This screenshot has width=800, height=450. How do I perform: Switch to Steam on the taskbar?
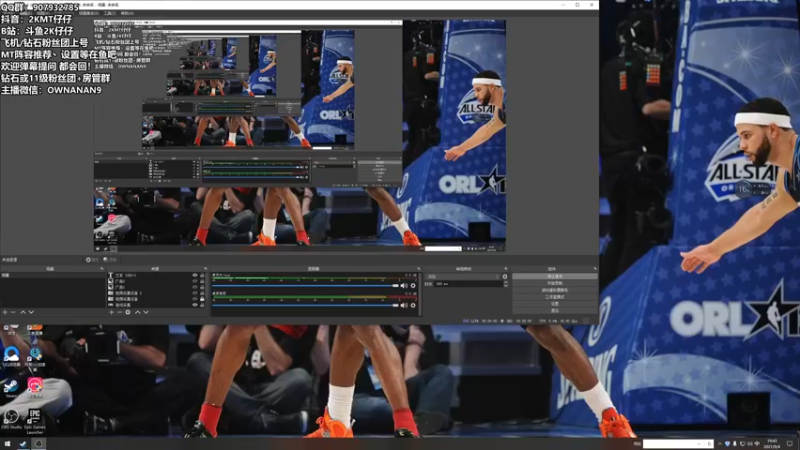click(22, 444)
